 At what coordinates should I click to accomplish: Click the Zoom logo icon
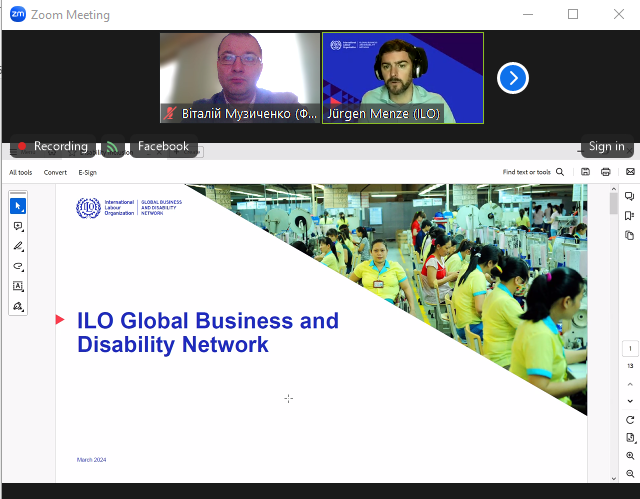click(18, 14)
